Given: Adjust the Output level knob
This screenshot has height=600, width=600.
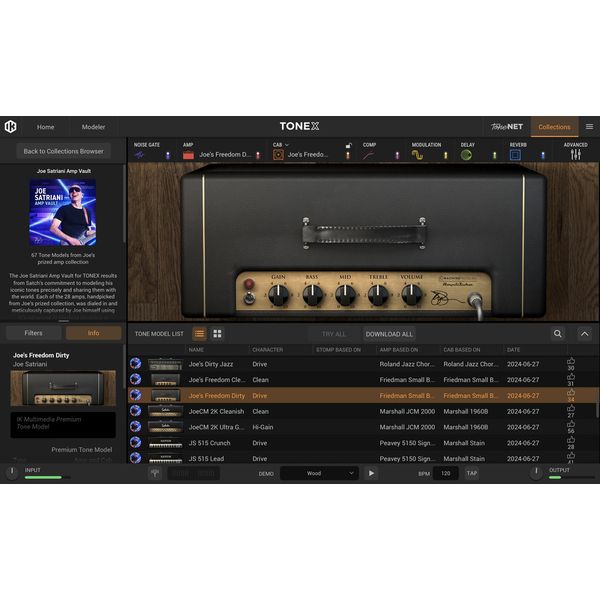Looking at the screenshot, I should pos(536,472).
